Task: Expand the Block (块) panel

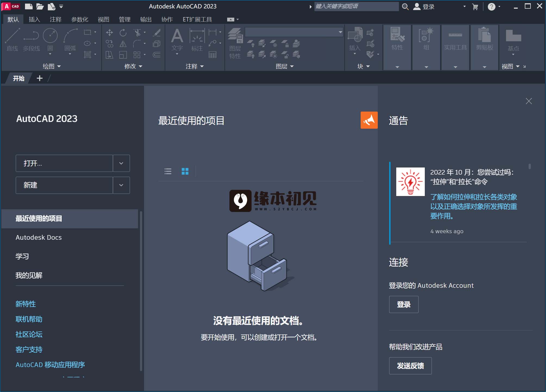Action: (x=363, y=66)
